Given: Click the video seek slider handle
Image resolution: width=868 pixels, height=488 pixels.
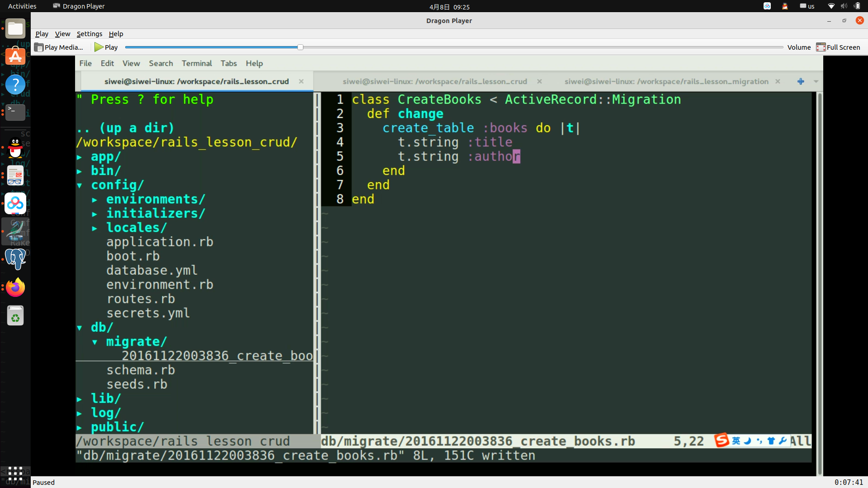Looking at the screenshot, I should point(300,47).
